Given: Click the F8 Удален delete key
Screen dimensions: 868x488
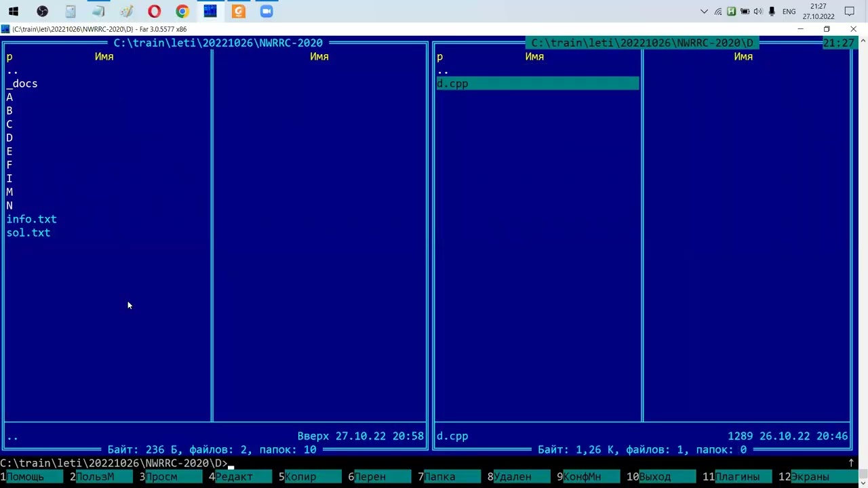Looking at the screenshot, I should point(519,477).
